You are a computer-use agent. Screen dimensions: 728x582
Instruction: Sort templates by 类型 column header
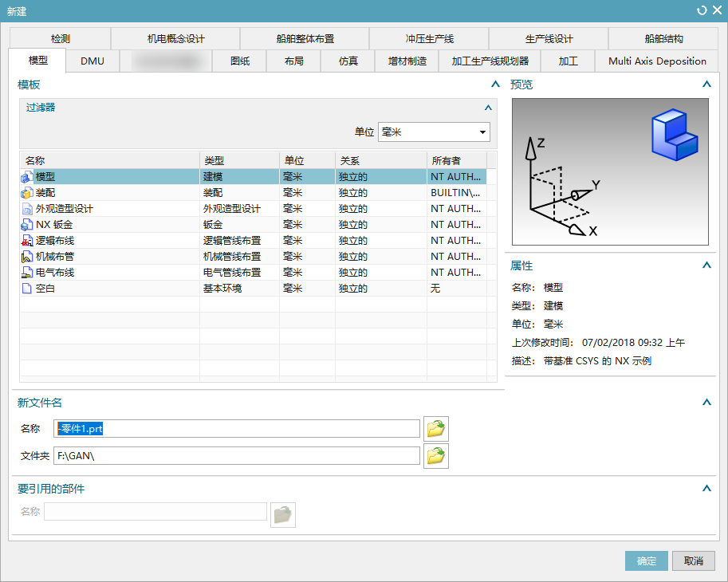(239, 160)
